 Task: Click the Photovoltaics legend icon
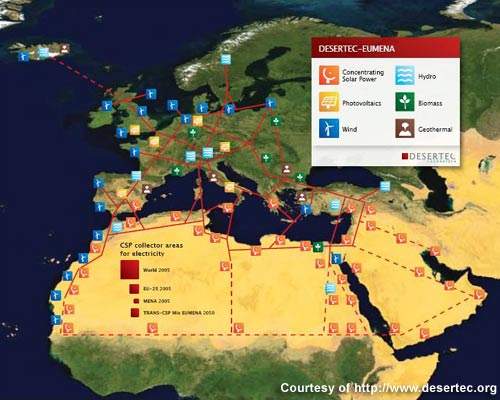click(329, 102)
